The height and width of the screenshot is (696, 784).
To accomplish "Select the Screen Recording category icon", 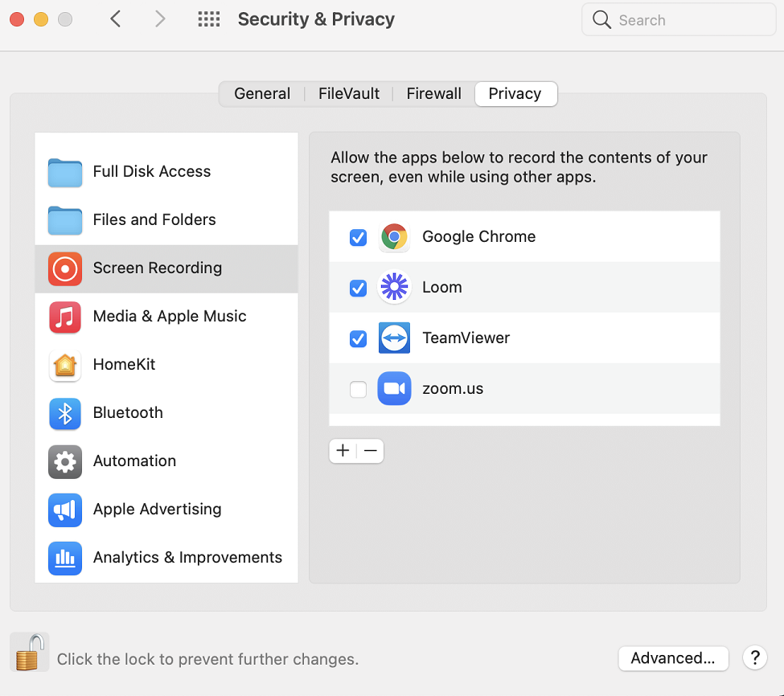I will pyautogui.click(x=65, y=268).
